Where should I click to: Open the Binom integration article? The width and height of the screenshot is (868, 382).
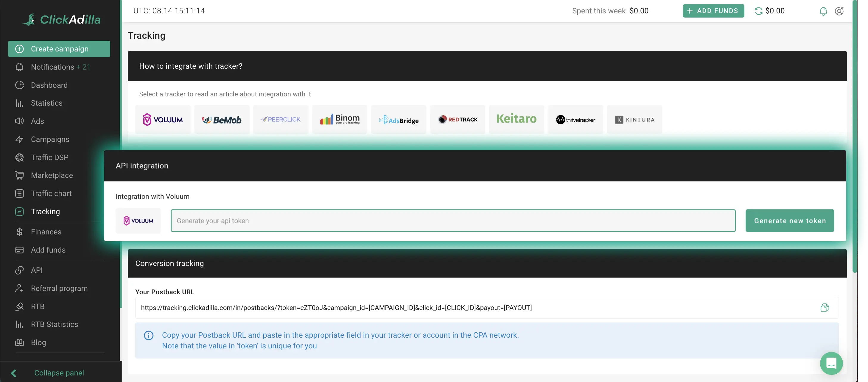click(x=340, y=119)
